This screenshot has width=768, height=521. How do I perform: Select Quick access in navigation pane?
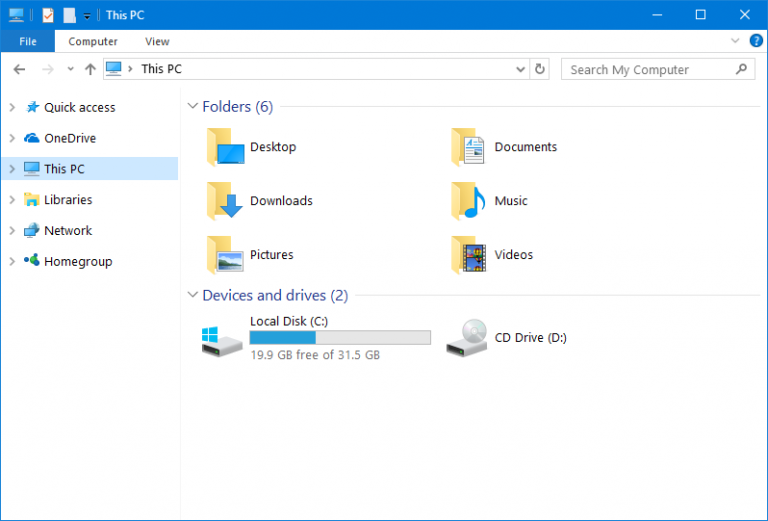point(79,107)
